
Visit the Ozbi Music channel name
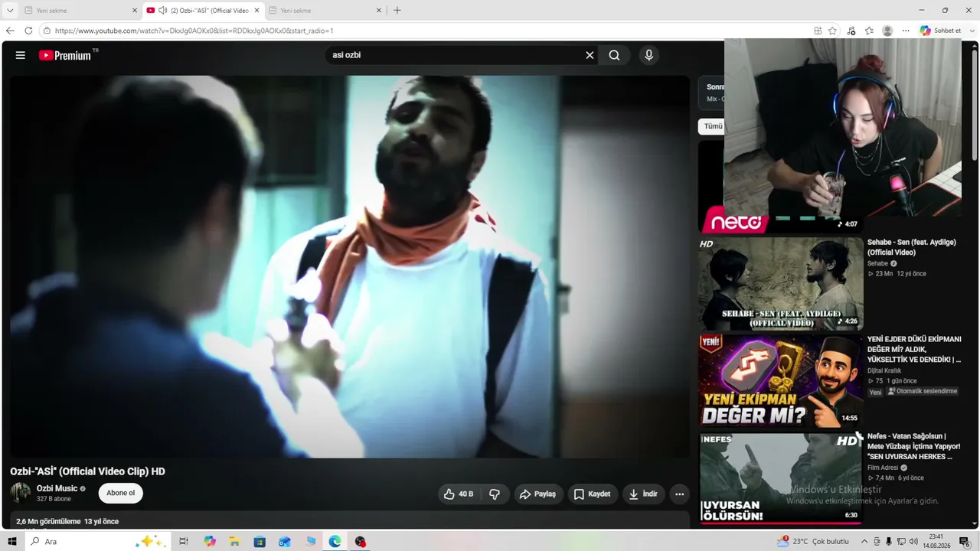click(57, 488)
